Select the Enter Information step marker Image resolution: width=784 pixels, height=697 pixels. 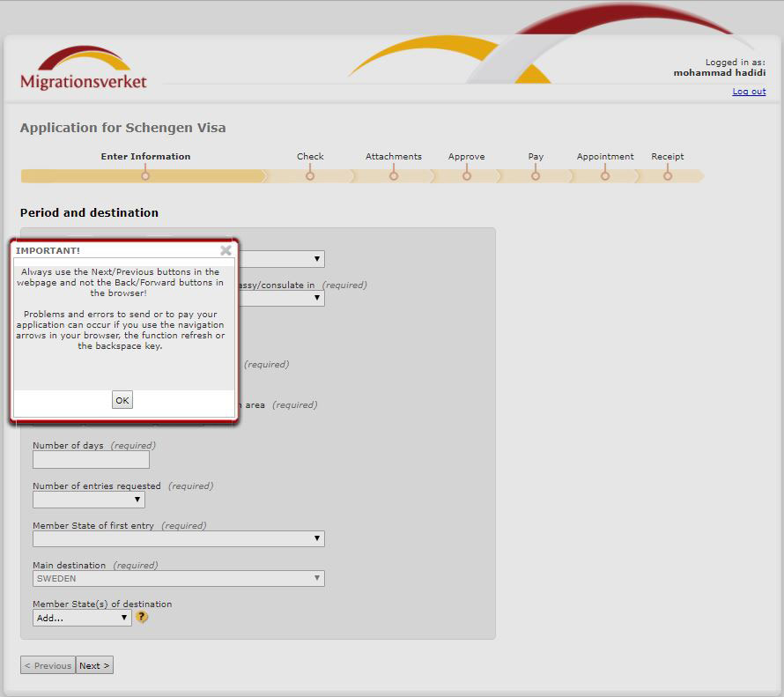[145, 175]
